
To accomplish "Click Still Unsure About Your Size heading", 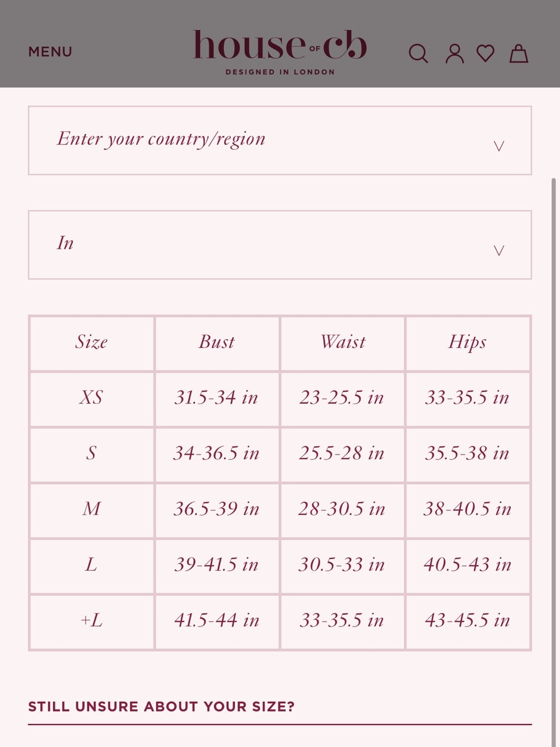I will (161, 707).
